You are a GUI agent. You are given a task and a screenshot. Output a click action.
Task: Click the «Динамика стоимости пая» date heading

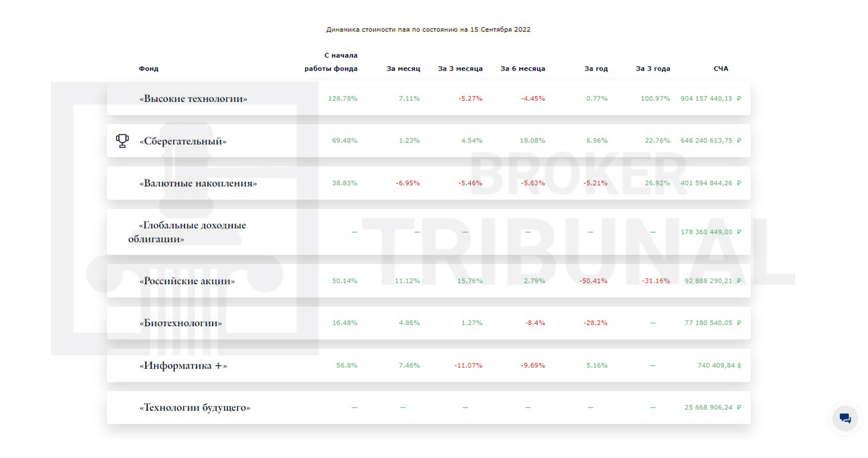pyautogui.click(x=428, y=30)
